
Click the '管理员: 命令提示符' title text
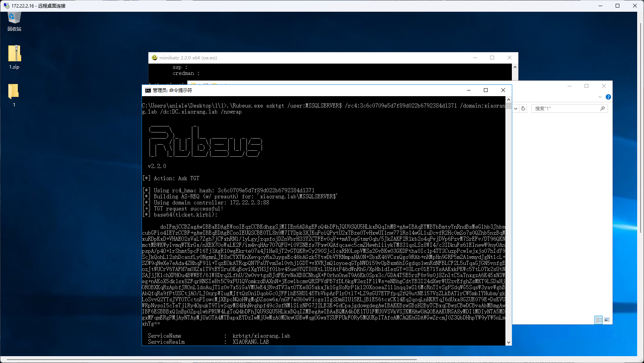pyautogui.click(x=172, y=90)
